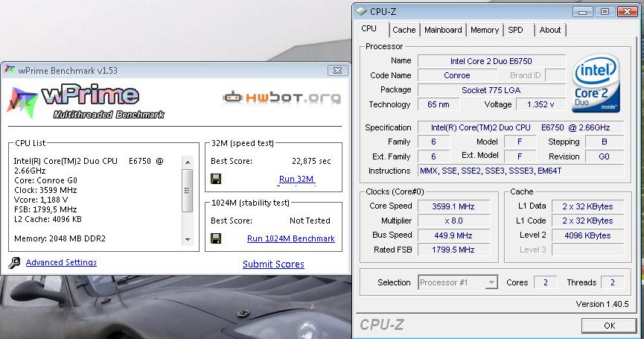Click the Core Speed value 3599.1 MHz

pyautogui.click(x=453, y=206)
